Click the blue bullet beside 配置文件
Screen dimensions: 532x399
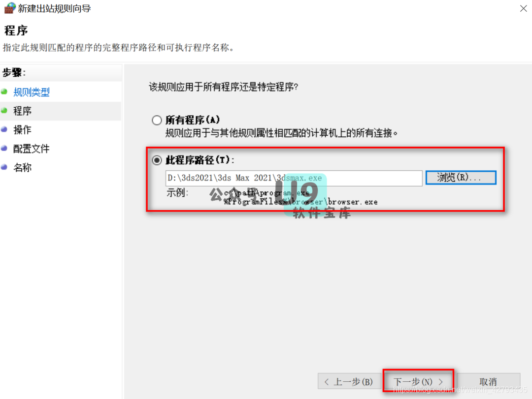(4, 148)
